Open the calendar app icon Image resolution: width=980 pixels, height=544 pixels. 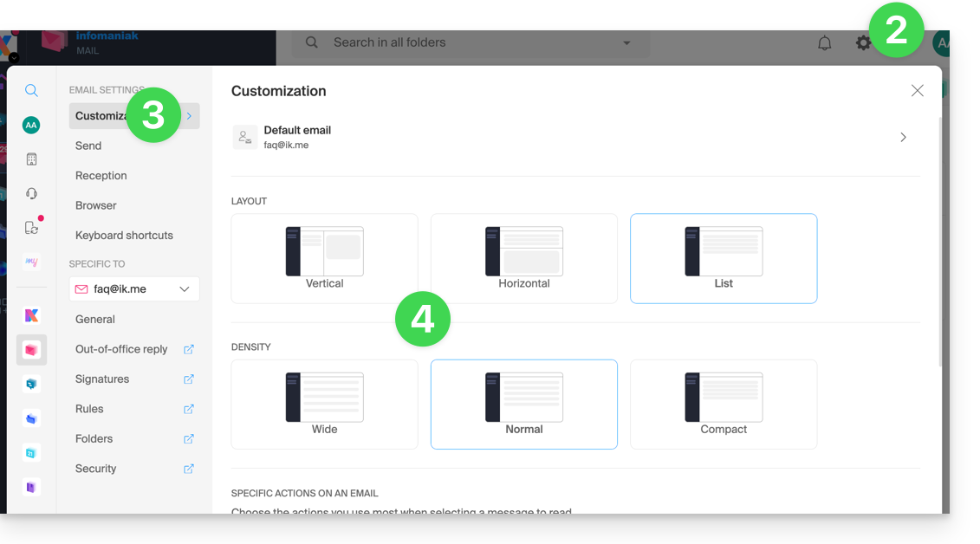click(31, 453)
